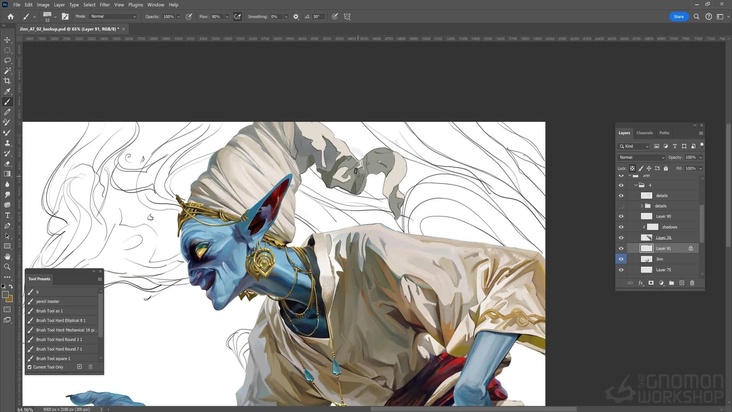Toggle lock transparent pixels
The width and height of the screenshot is (732, 412).
632,168
